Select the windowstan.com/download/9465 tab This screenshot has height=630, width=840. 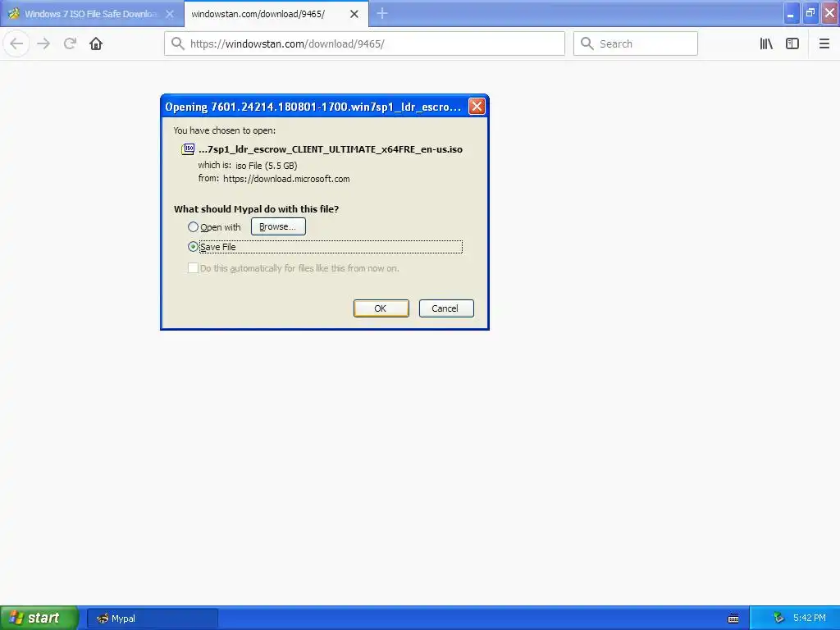point(276,14)
